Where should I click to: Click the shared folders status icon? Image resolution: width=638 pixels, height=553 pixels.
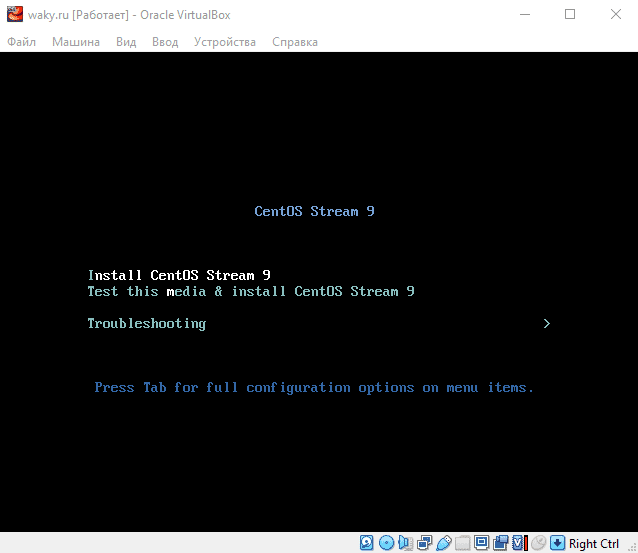[463, 543]
